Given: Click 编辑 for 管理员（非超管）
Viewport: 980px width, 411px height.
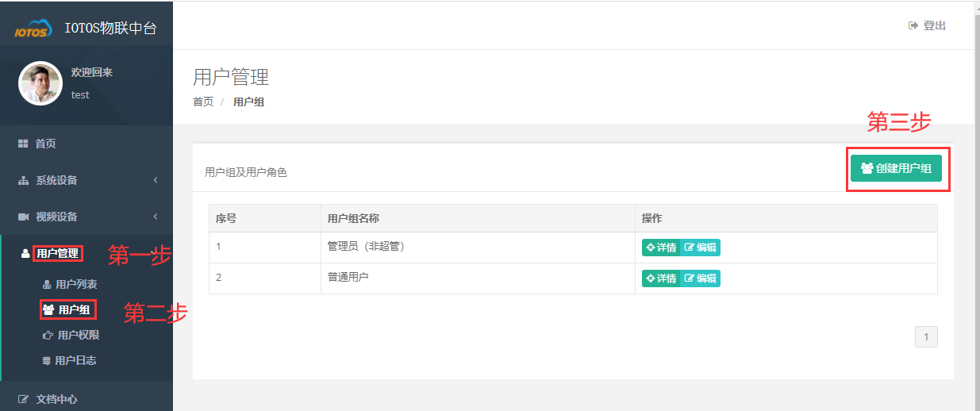Looking at the screenshot, I should point(700,248).
